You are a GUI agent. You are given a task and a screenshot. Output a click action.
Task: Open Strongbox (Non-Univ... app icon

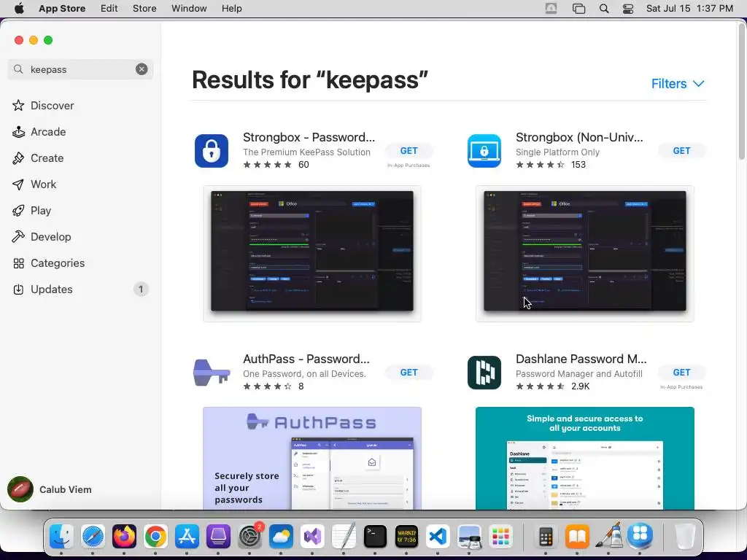(484, 151)
